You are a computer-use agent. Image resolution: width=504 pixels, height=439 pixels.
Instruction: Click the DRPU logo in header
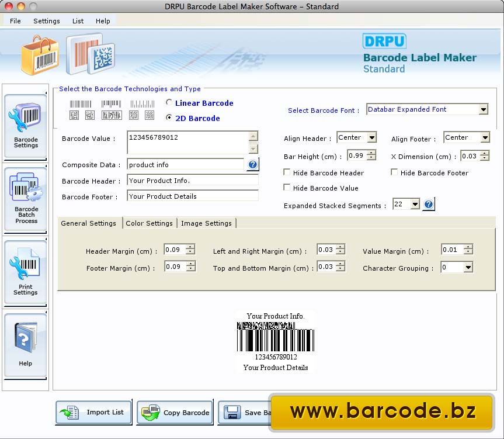point(384,41)
